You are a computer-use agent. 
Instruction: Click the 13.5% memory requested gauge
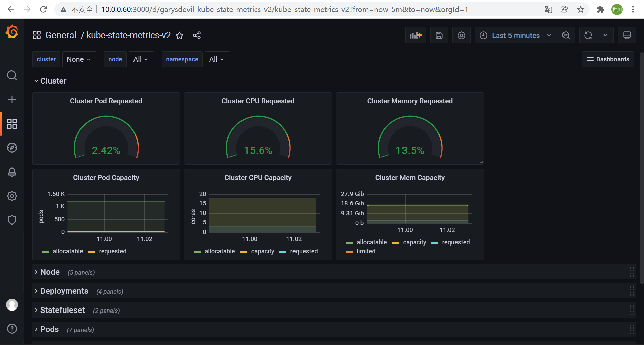pos(410,137)
